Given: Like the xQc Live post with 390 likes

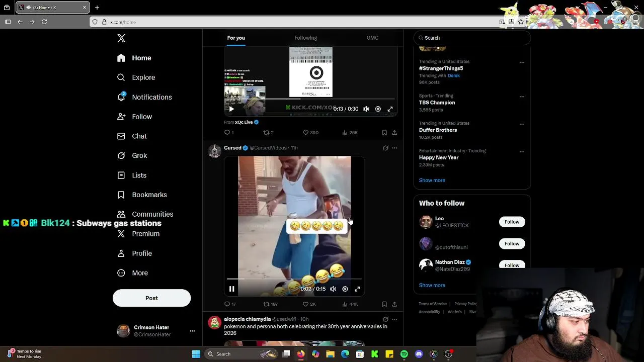Looking at the screenshot, I should point(310,133).
